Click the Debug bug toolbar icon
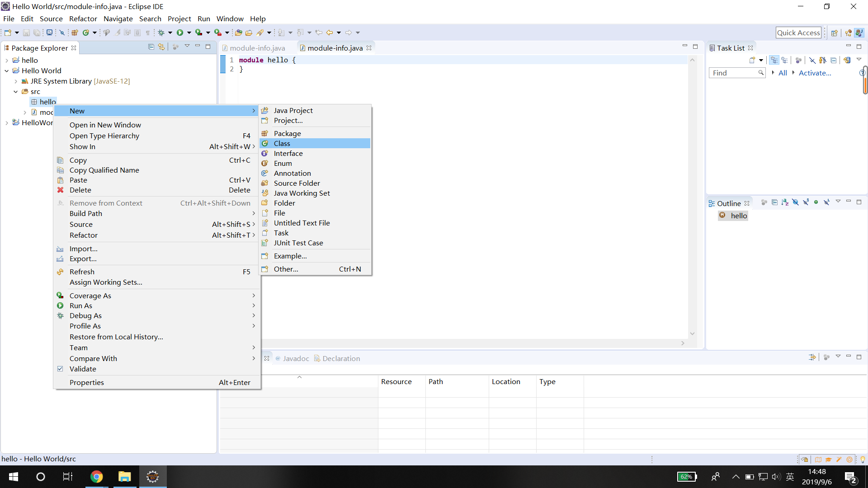The width and height of the screenshot is (868, 488). 161,33
